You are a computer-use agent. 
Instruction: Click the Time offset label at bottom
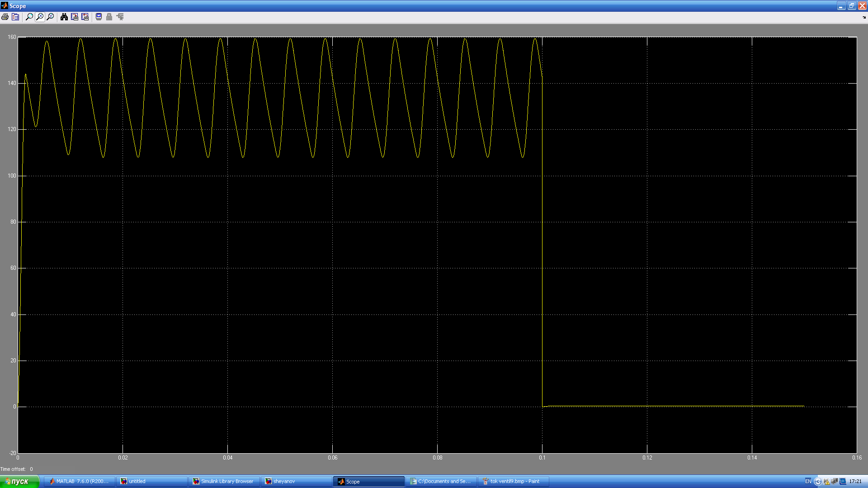click(x=13, y=469)
